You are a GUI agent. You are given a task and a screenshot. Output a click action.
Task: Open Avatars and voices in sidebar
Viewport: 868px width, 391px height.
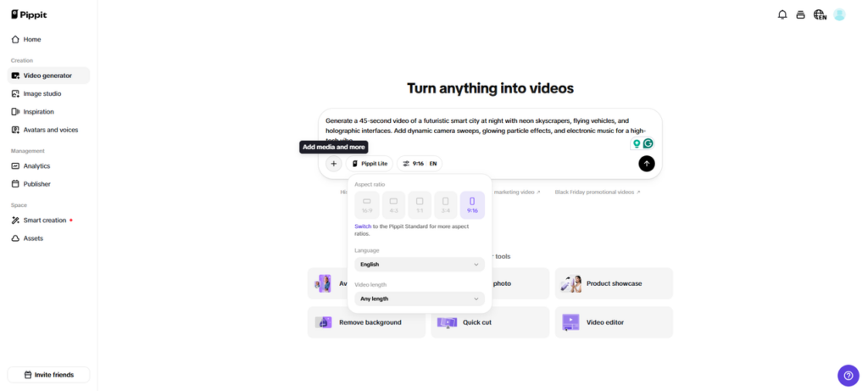point(50,130)
